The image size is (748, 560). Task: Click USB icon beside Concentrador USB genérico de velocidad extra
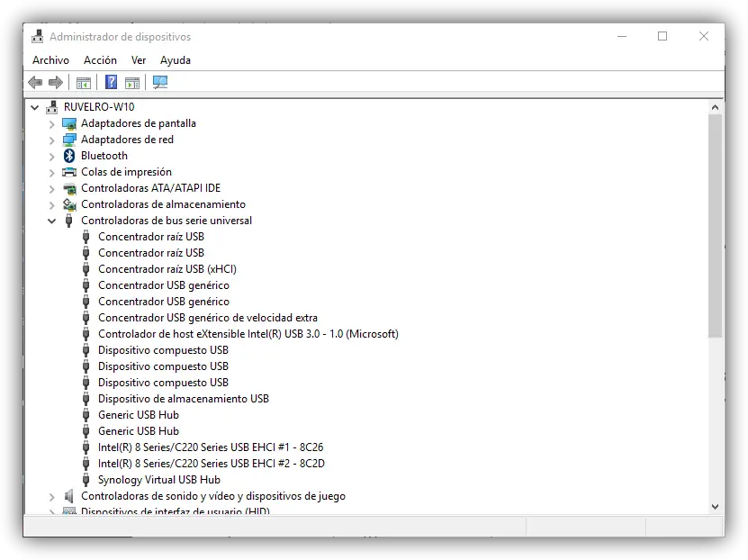86,318
